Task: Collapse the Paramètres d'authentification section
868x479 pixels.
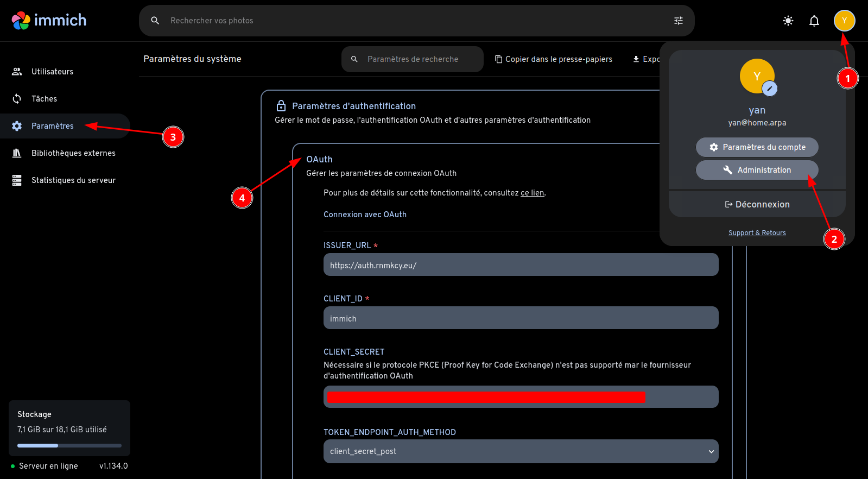Action: coord(354,106)
